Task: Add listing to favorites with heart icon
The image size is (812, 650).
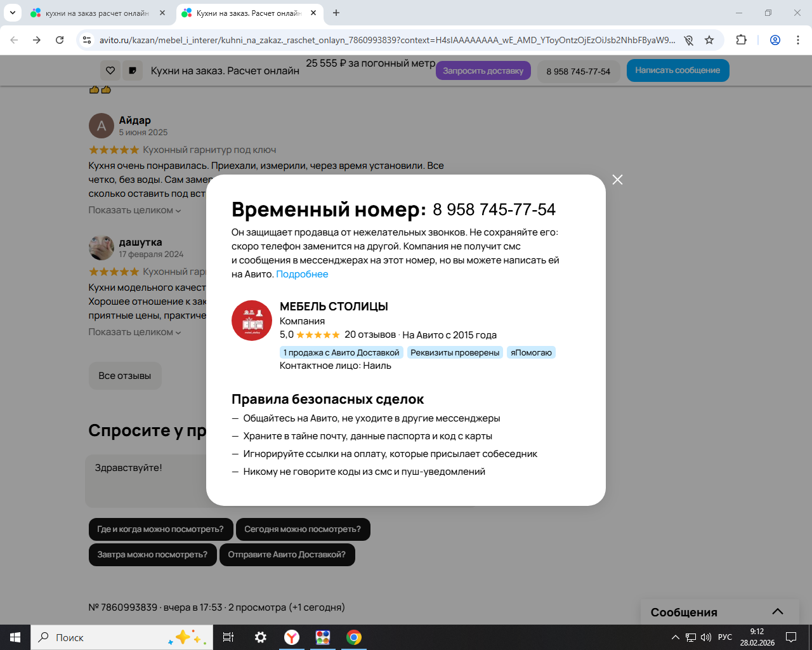Action: (110, 70)
